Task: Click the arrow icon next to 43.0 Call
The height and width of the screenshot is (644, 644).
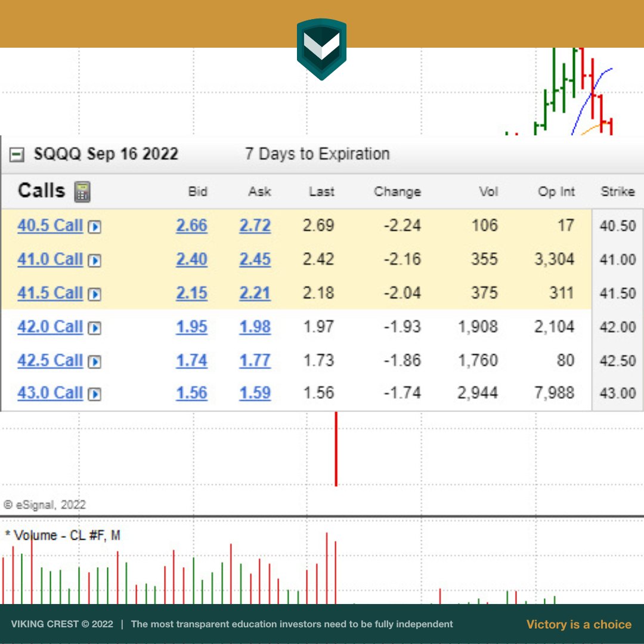Action: point(94,394)
